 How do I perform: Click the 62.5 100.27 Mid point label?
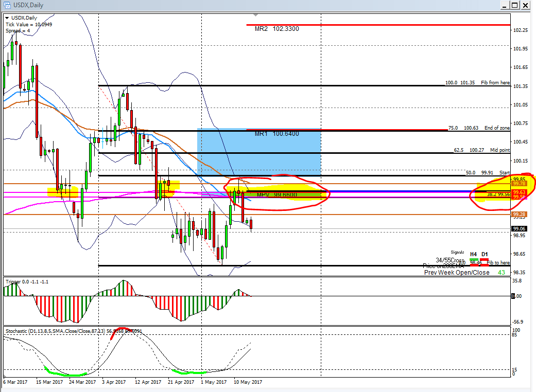point(481,150)
